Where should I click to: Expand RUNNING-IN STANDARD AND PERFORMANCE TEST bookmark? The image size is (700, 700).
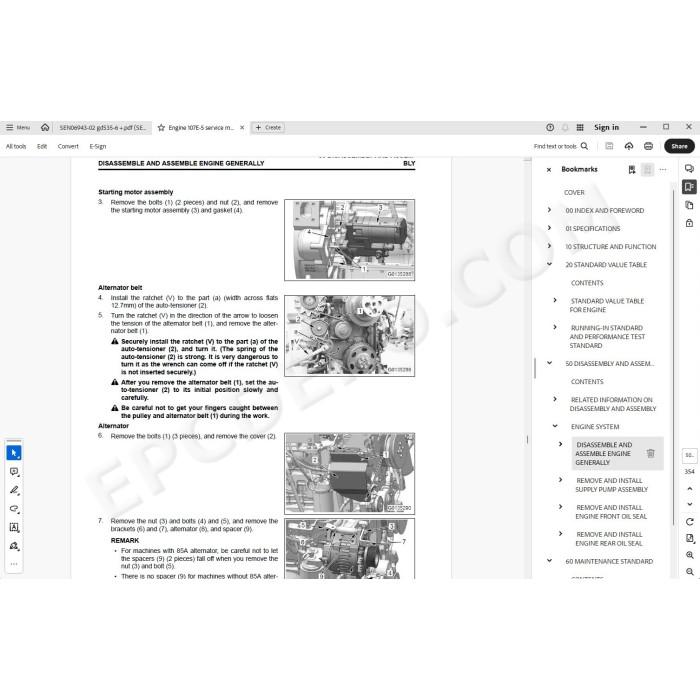(555, 327)
